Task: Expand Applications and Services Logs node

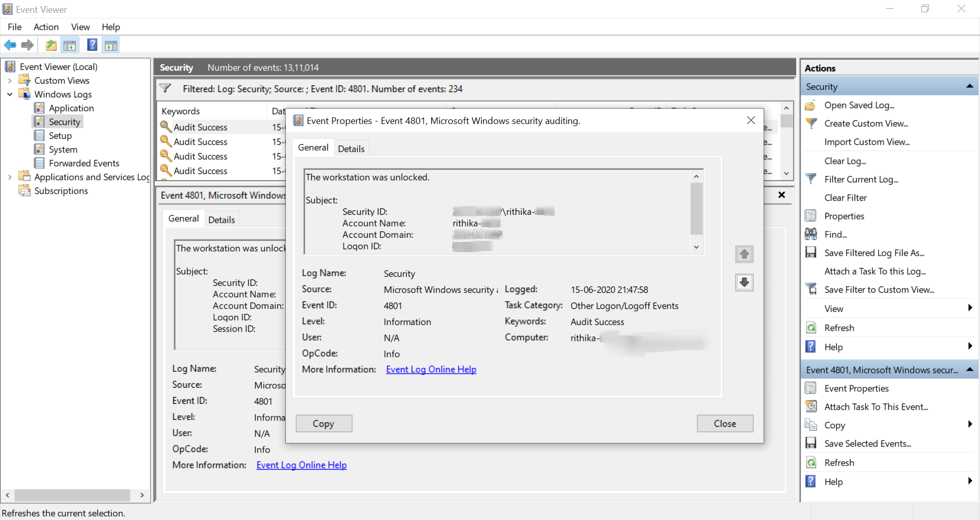Action: click(10, 177)
